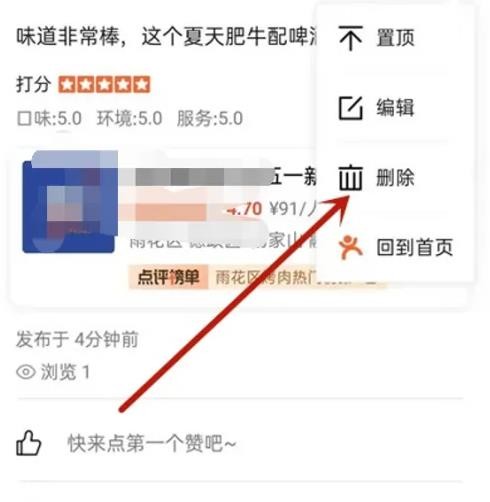Click the trash can delete icon
This screenshot has height=502, width=490.
[350, 178]
